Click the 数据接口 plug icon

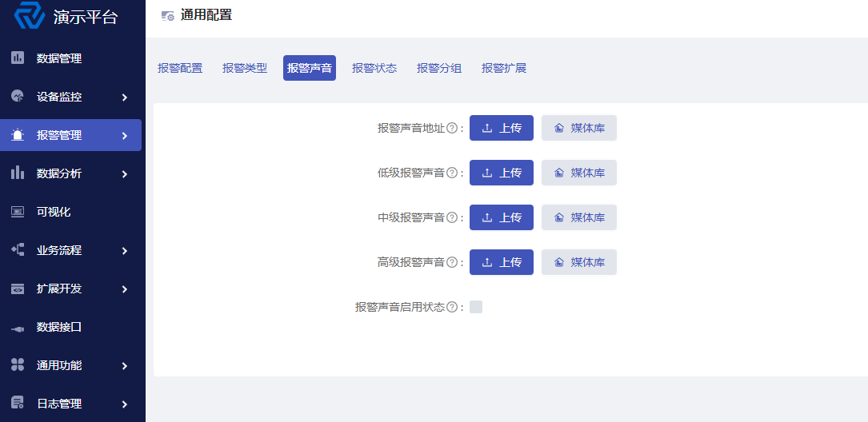point(18,328)
